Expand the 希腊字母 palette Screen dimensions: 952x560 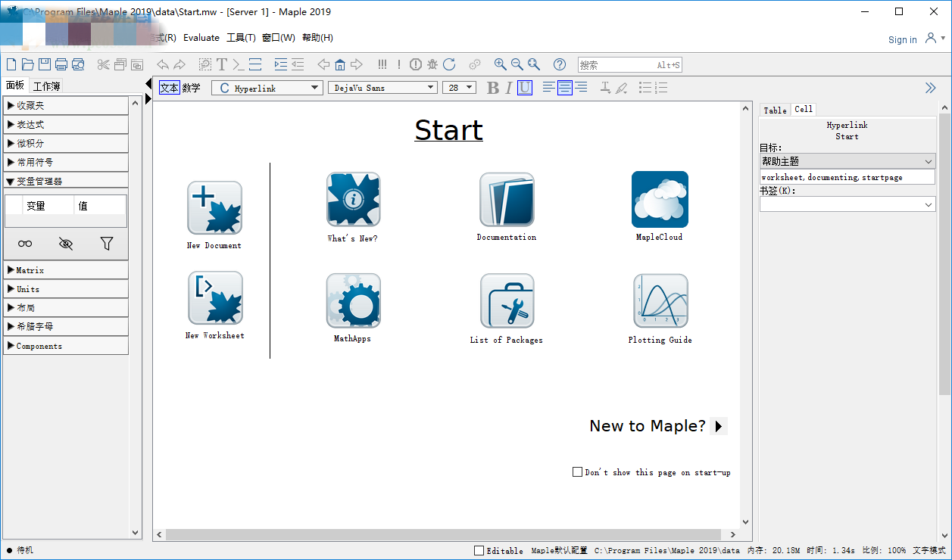66,326
